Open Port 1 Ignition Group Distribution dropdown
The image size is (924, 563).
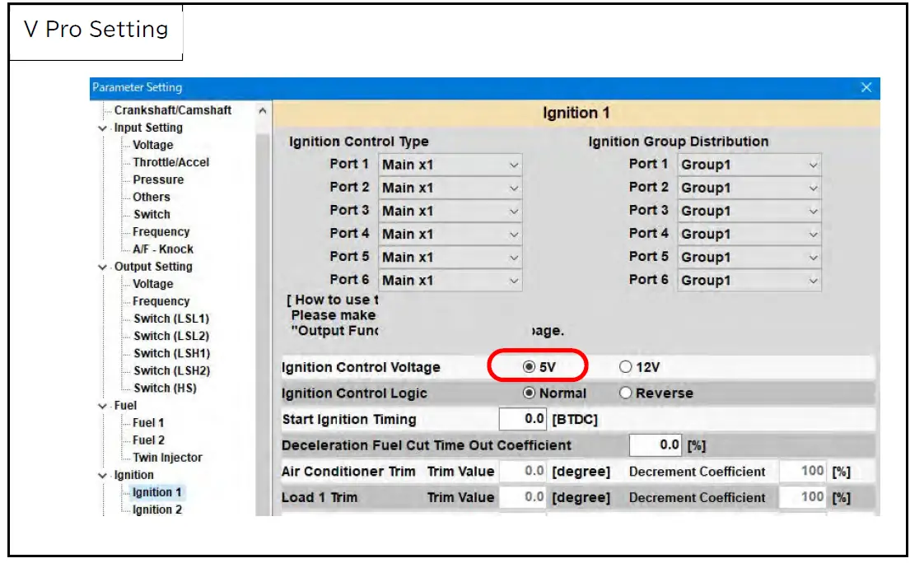click(749, 165)
